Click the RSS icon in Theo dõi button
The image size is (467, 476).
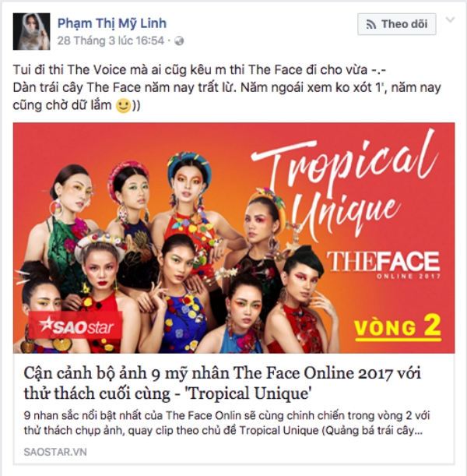click(370, 24)
